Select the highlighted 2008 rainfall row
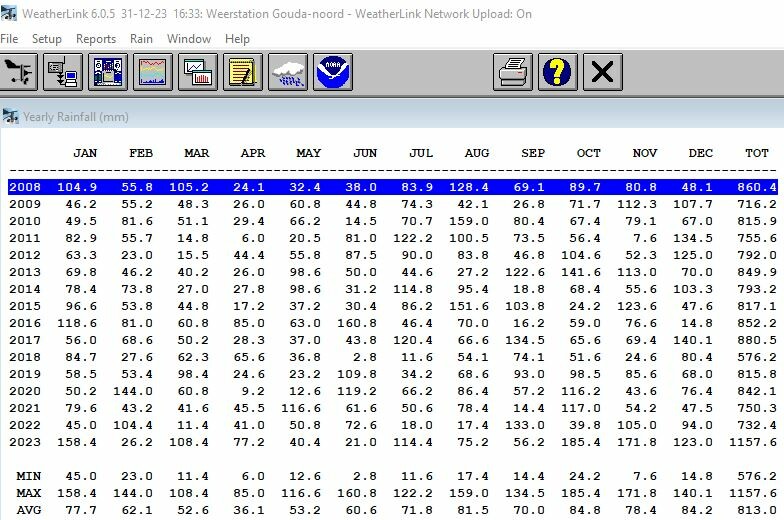 pos(392,187)
